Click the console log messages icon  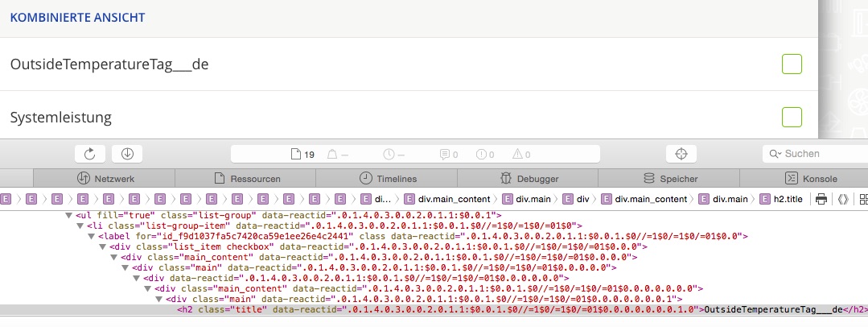(444, 155)
